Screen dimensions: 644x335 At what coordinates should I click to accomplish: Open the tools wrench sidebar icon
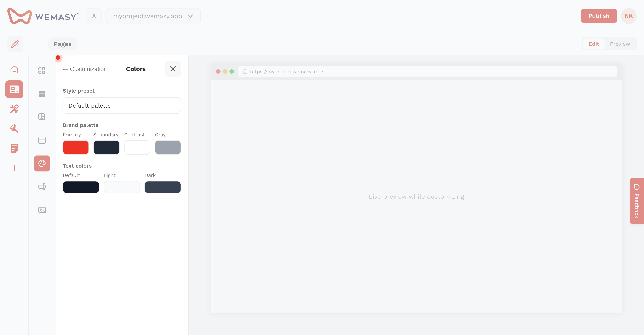[14, 109]
